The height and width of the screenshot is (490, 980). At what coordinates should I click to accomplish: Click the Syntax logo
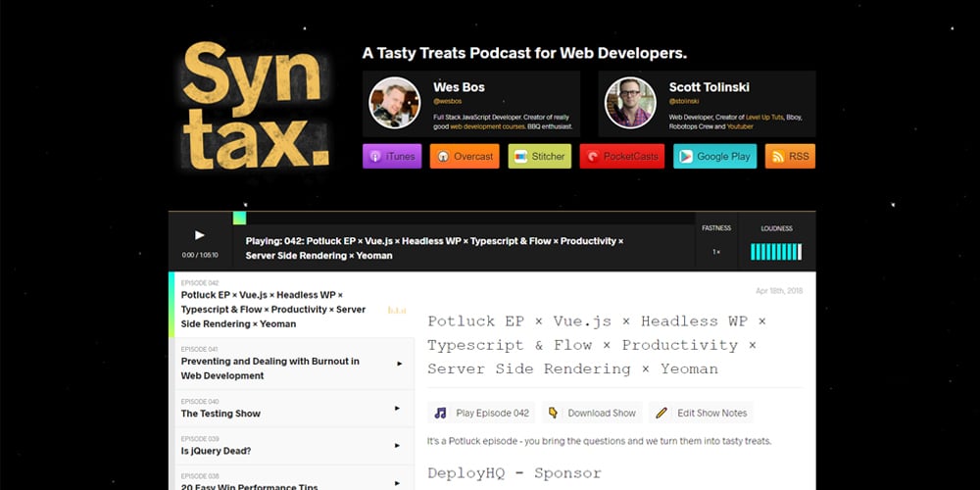click(x=255, y=106)
